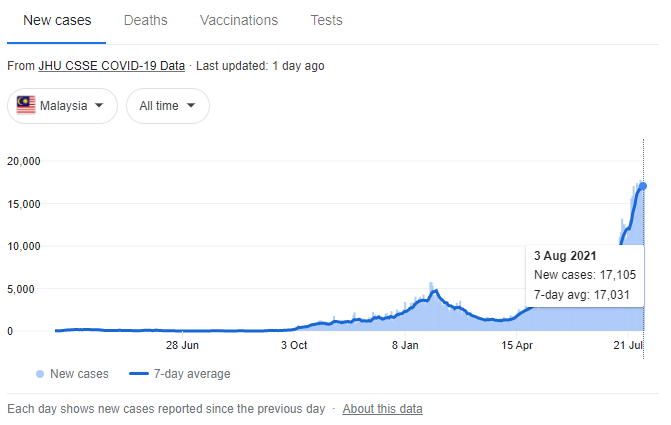Click the 15 Apr axis label
Viewport: 671px width, 425px height.
[517, 345]
